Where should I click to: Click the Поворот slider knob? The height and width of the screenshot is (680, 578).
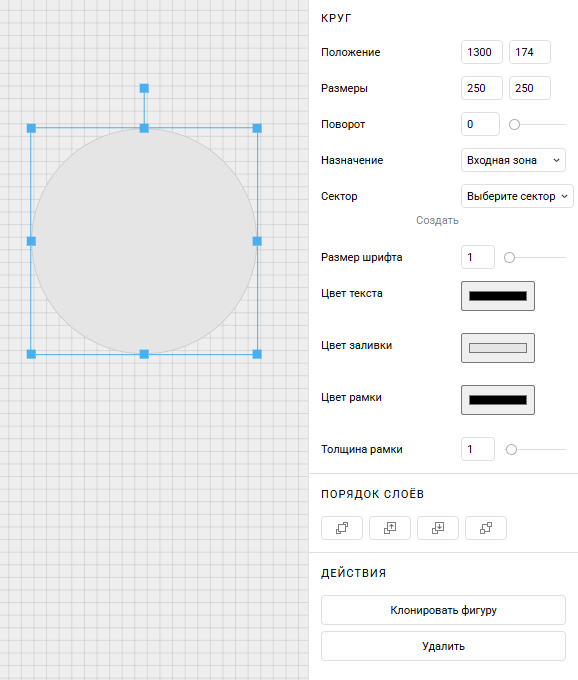coord(514,124)
